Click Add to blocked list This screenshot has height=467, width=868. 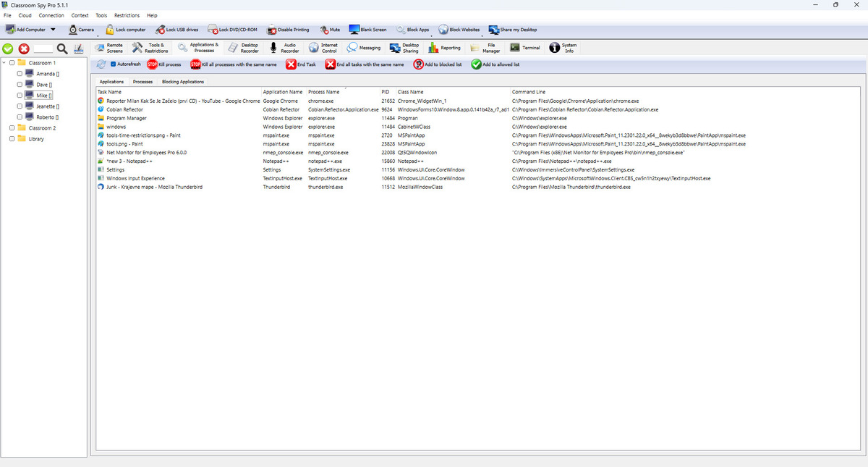(438, 64)
